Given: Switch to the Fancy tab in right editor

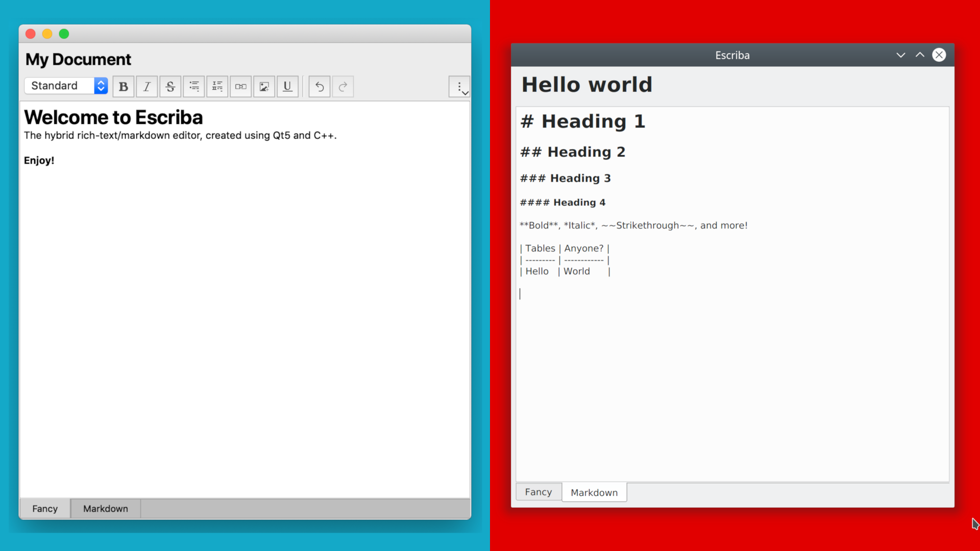Looking at the screenshot, I should (x=538, y=492).
